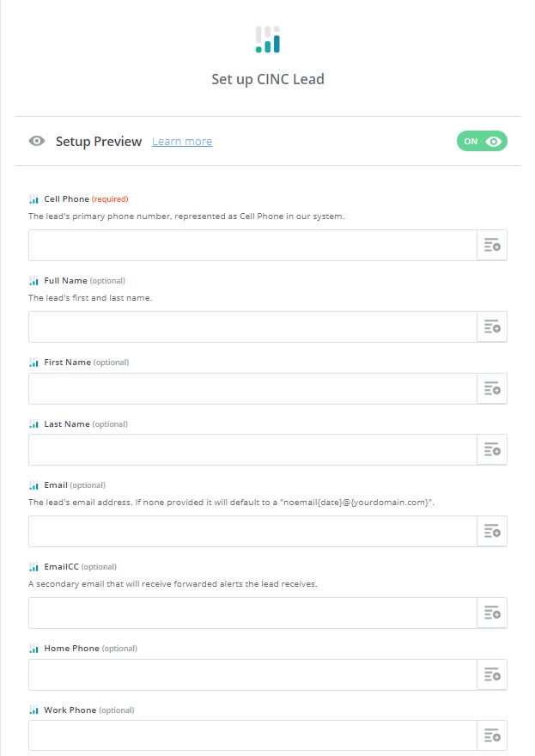This screenshot has height=756, width=535.
Task: Click the eye icon next to Setup Preview
Action: pos(36,140)
